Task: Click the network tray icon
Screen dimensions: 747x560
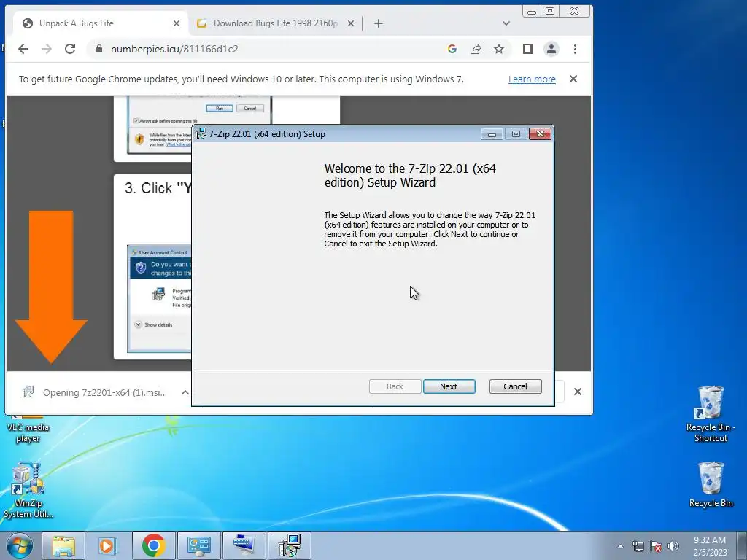Action: pyautogui.click(x=638, y=546)
